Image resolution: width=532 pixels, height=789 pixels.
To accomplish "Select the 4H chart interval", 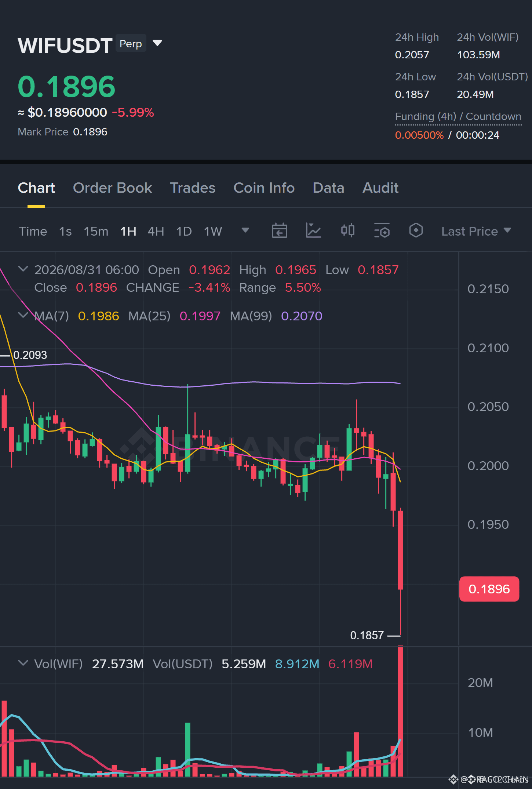I will (x=156, y=231).
